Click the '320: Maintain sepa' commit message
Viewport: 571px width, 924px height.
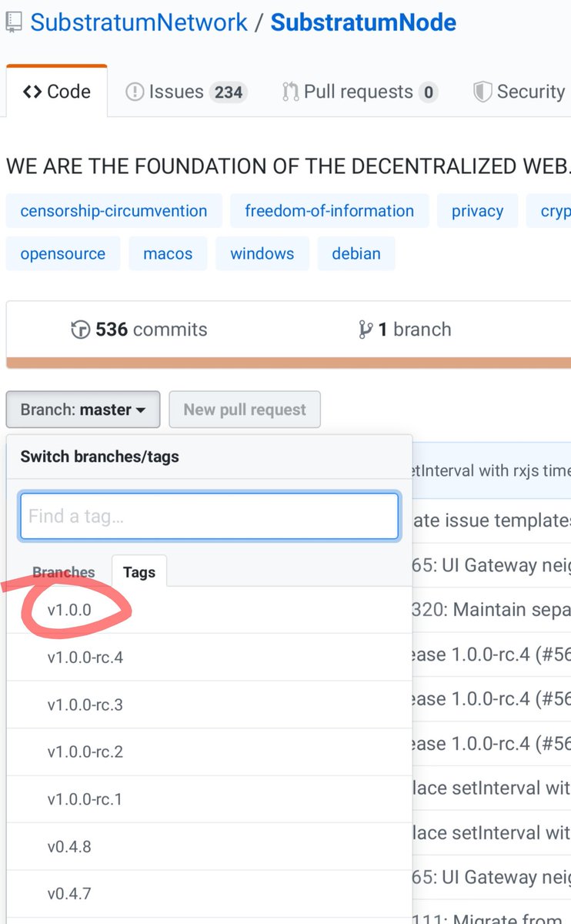(492, 610)
